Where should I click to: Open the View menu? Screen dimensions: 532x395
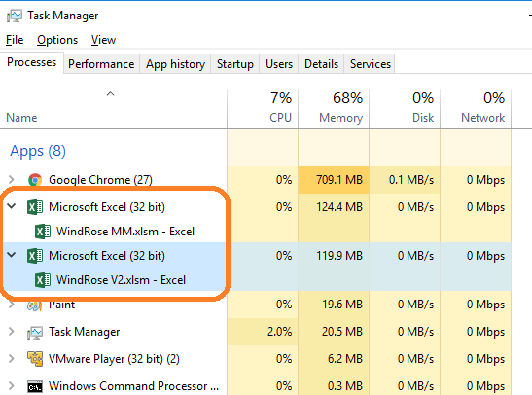pos(103,40)
